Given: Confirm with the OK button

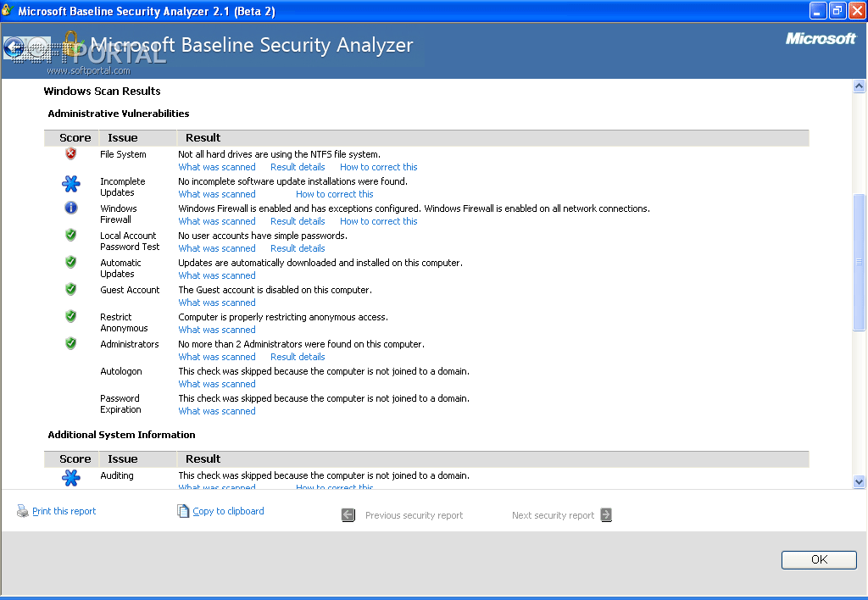Looking at the screenshot, I should pos(819,559).
